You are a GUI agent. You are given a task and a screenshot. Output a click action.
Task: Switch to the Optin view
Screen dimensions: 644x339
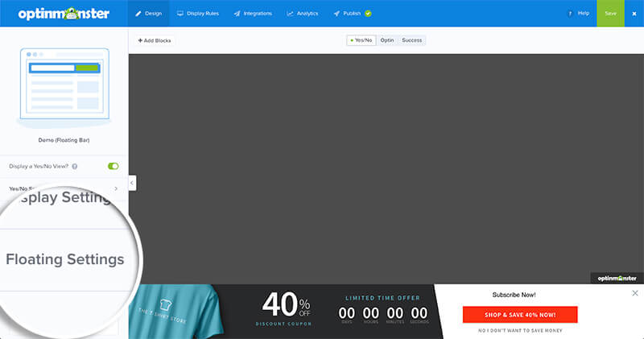click(387, 40)
